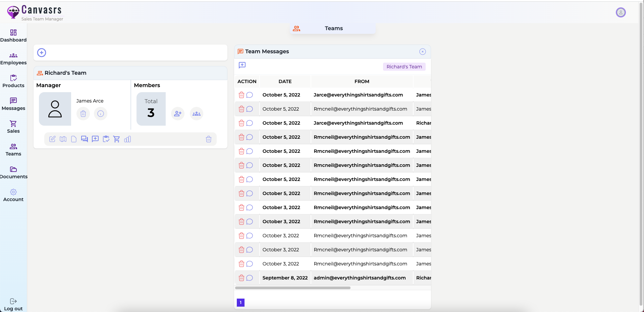Screen dimensions: 644x312
Task: Open the user profile avatar menu
Action: click(x=621, y=12)
